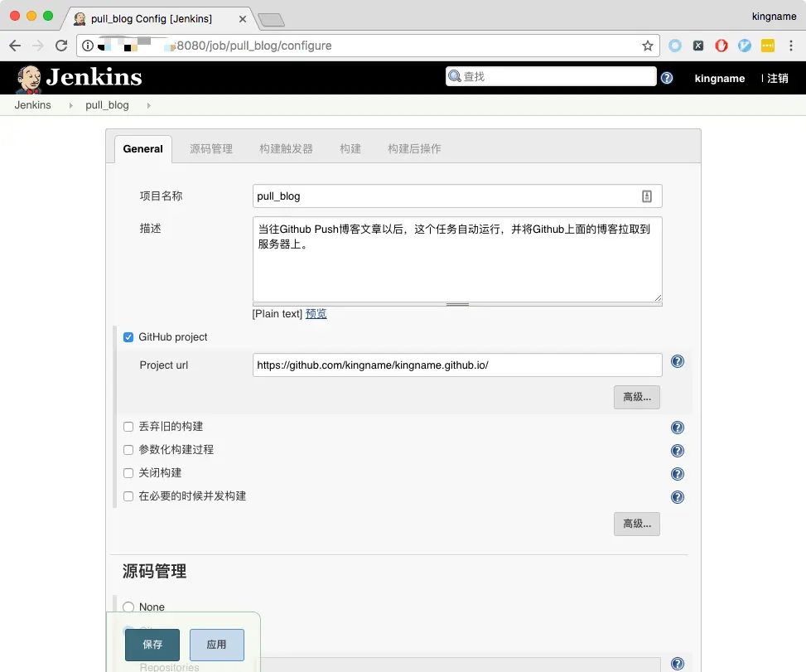The width and height of the screenshot is (806, 672).
Task: Open search help question mark icon
Action: 667,78
